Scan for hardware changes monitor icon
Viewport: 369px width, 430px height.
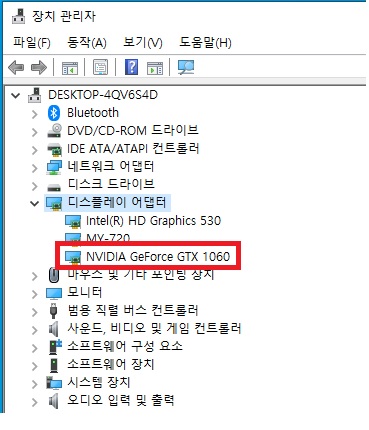186,67
